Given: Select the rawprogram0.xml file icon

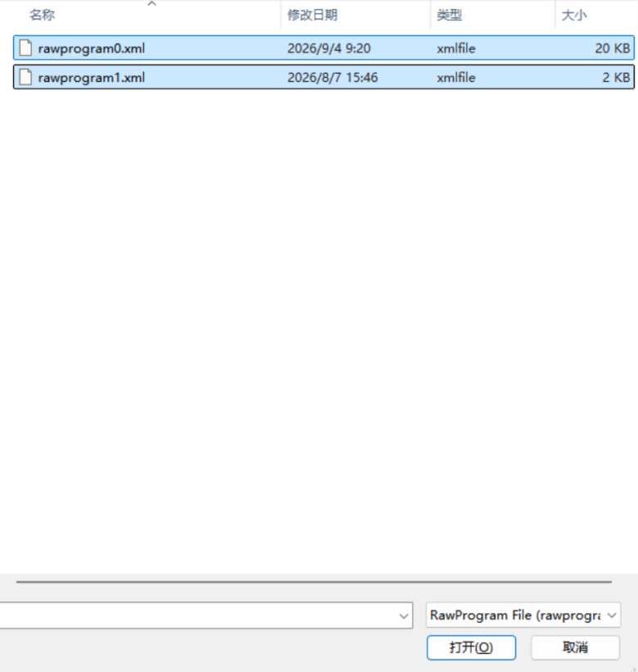Looking at the screenshot, I should tap(25, 48).
